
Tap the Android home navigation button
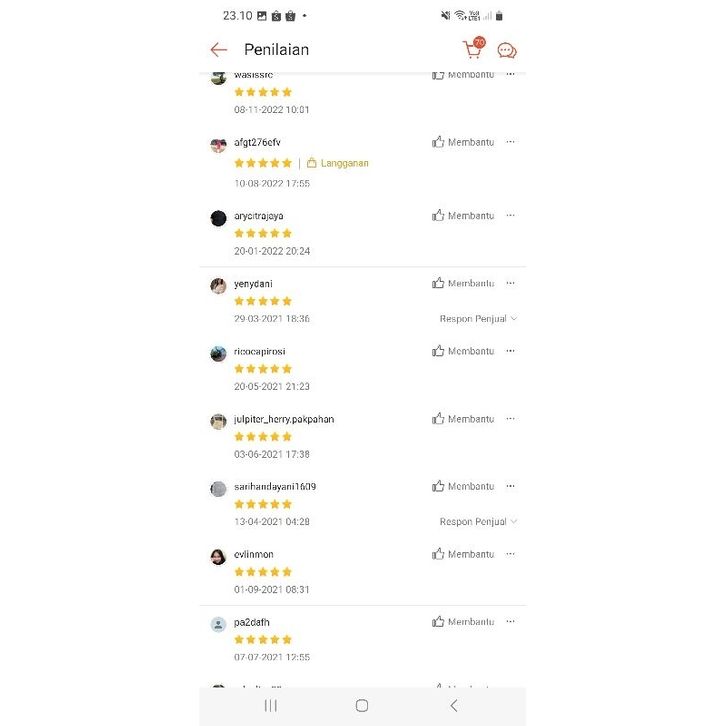pyautogui.click(x=362, y=705)
